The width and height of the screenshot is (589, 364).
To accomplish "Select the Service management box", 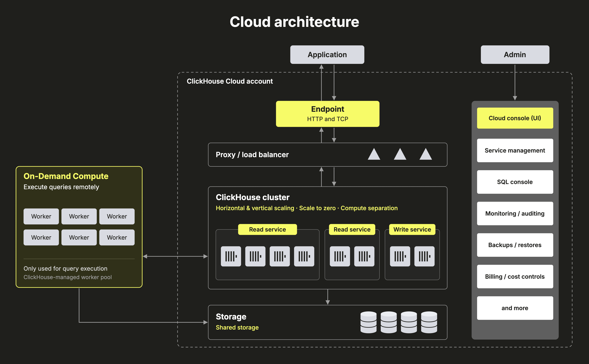I will (x=515, y=150).
